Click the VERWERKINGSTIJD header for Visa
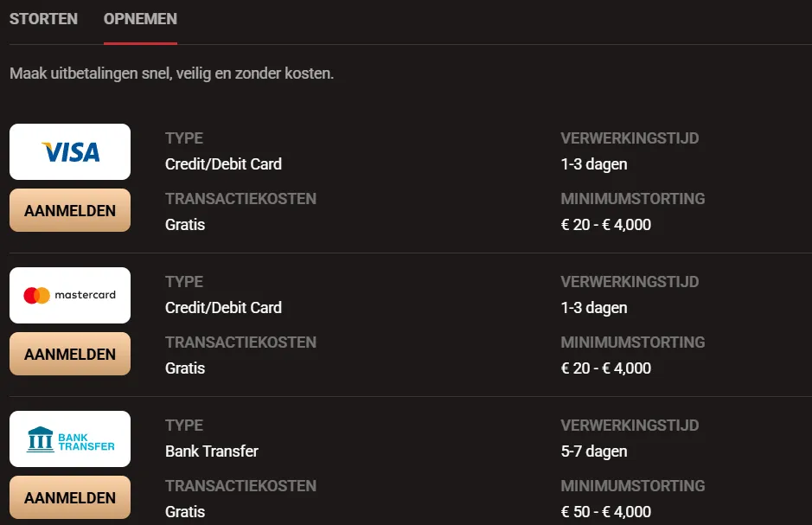The height and width of the screenshot is (525, 812). [630, 138]
